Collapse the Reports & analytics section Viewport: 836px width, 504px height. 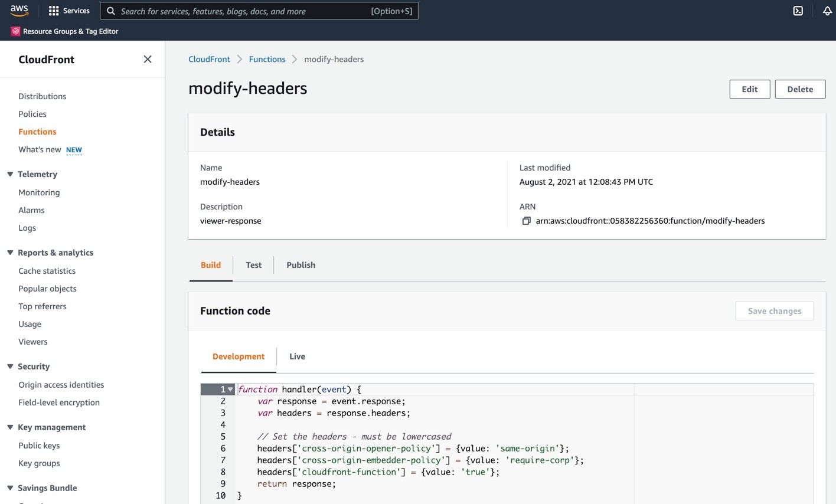click(x=10, y=253)
